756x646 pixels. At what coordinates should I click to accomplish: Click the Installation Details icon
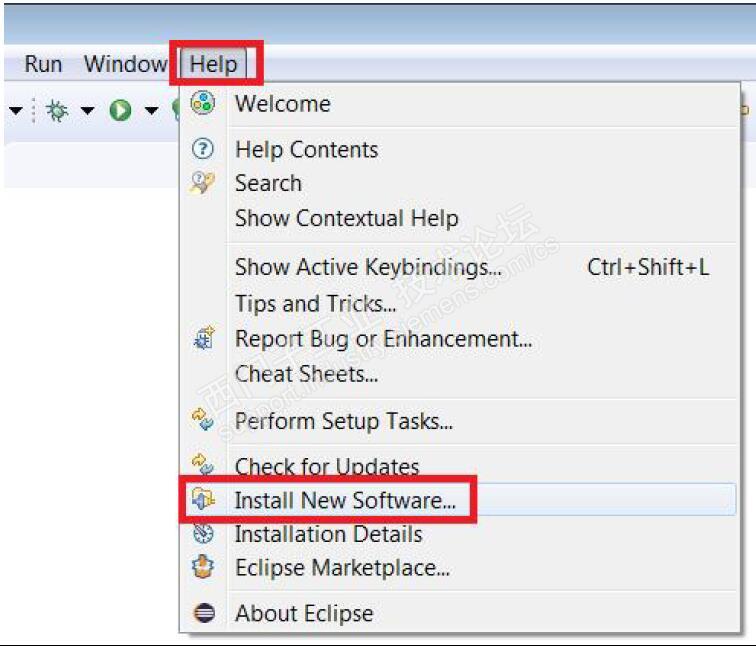tap(203, 534)
